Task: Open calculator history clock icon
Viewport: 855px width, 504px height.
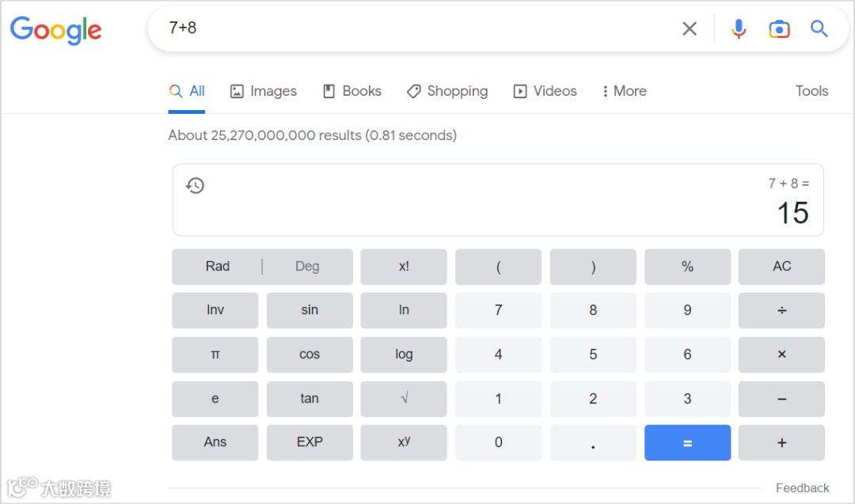Action: [195, 186]
